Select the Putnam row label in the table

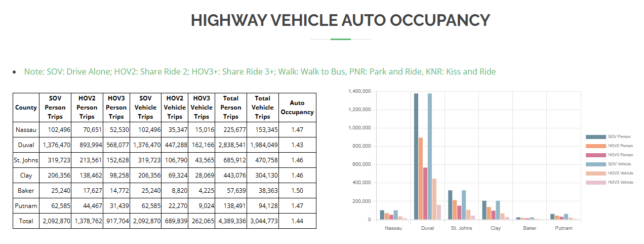click(x=26, y=206)
